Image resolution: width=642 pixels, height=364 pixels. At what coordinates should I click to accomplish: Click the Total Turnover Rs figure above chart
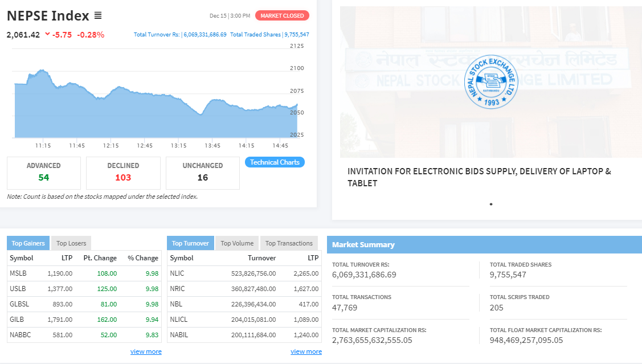[180, 34]
